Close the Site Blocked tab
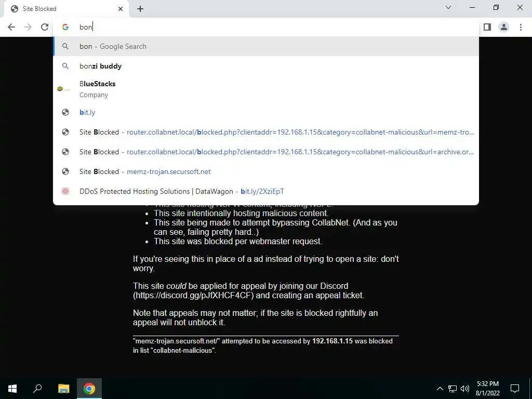The height and width of the screenshot is (399, 532). tap(121, 9)
